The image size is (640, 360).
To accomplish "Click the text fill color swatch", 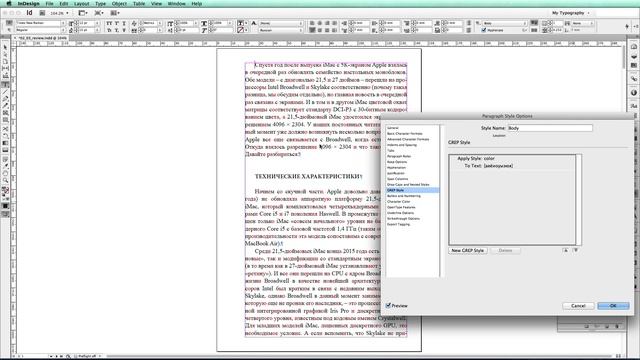I will [240, 23].
